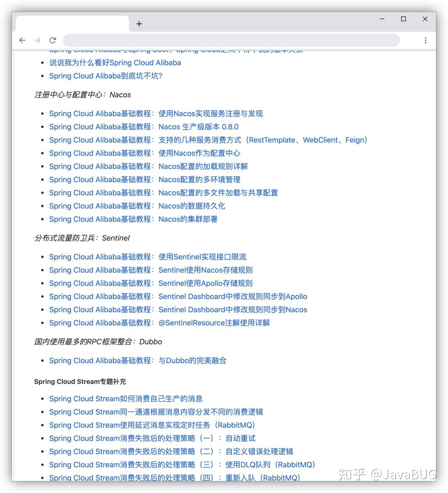This screenshot has width=448, height=493.
Task: Open Spring Cloud Stream如何消费自己生产的消息
Action: (126, 398)
